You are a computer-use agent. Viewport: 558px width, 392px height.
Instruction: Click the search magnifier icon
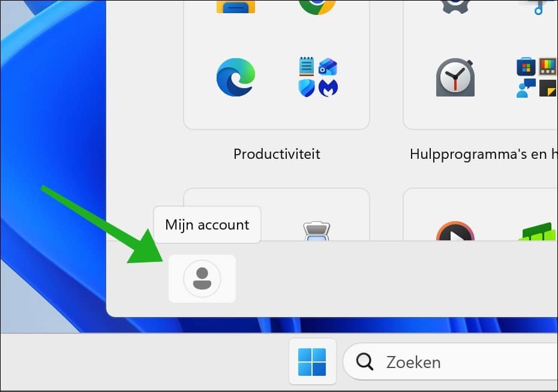coord(364,362)
